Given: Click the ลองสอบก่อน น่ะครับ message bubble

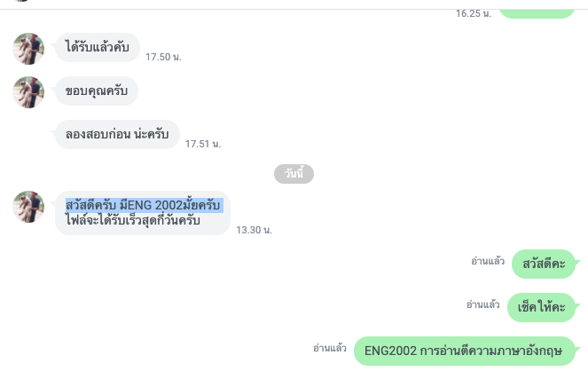Looking at the screenshot, I should (117, 134).
